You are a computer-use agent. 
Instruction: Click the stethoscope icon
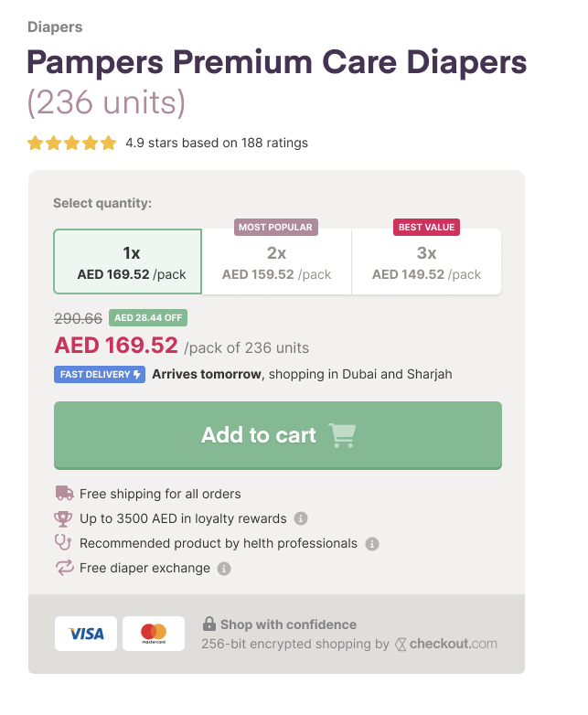[x=63, y=542]
